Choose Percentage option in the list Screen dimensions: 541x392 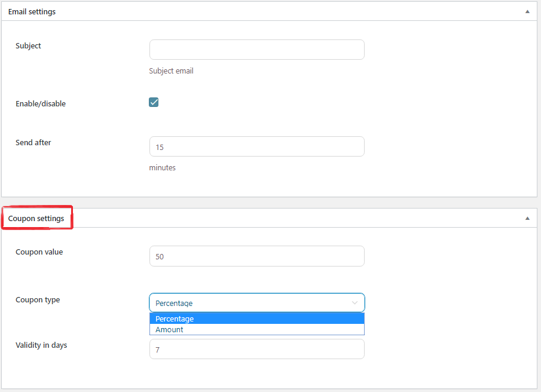pos(256,318)
